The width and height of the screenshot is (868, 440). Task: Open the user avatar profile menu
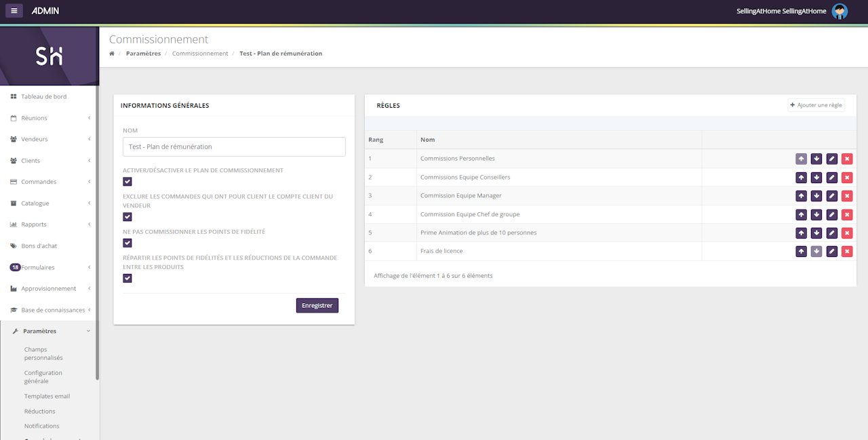[840, 11]
